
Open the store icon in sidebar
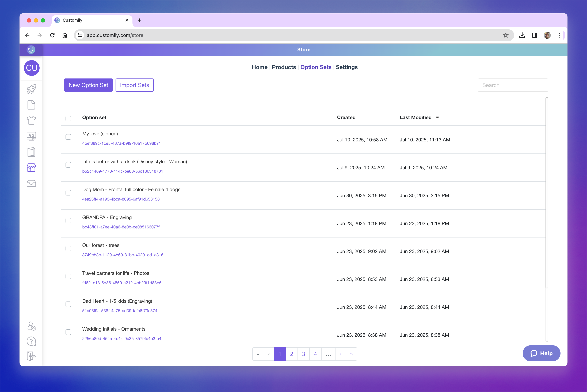(31, 168)
